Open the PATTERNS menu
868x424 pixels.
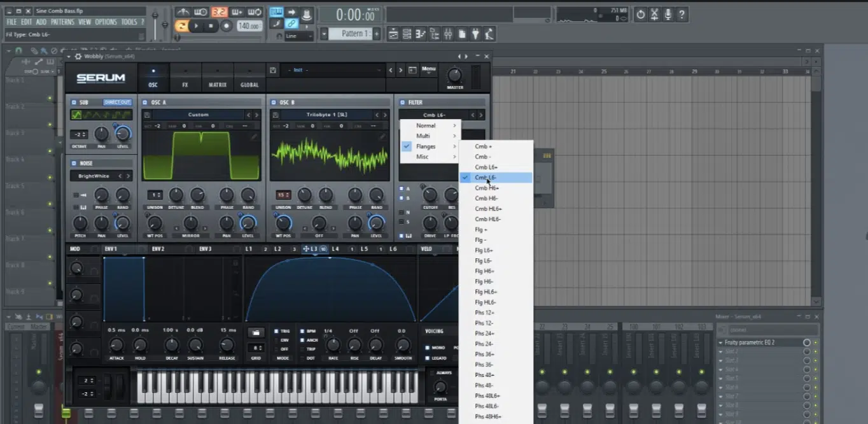pyautogui.click(x=62, y=22)
